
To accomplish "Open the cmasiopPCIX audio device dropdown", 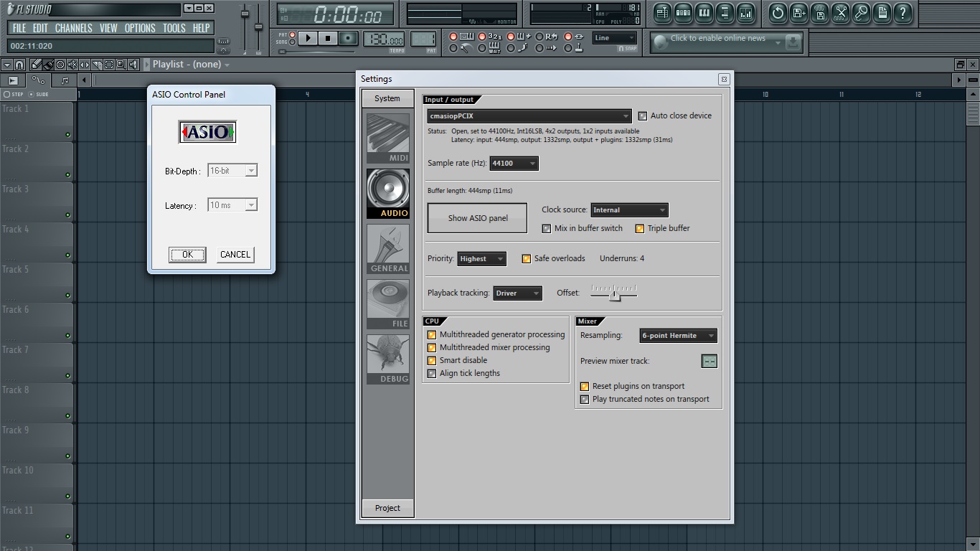I will coord(529,116).
